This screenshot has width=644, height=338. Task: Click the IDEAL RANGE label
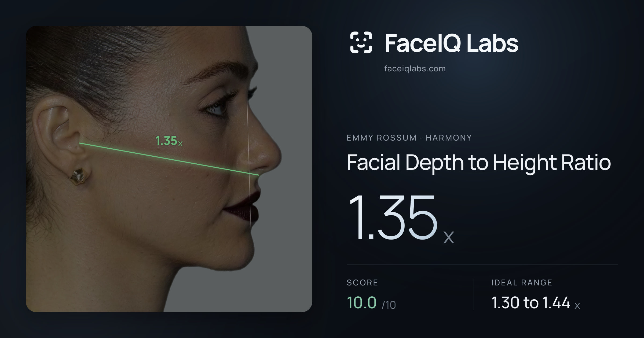tap(522, 282)
